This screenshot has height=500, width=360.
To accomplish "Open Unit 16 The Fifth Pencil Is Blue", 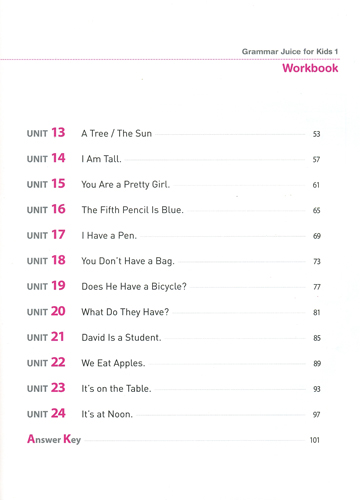I will [x=173, y=210].
